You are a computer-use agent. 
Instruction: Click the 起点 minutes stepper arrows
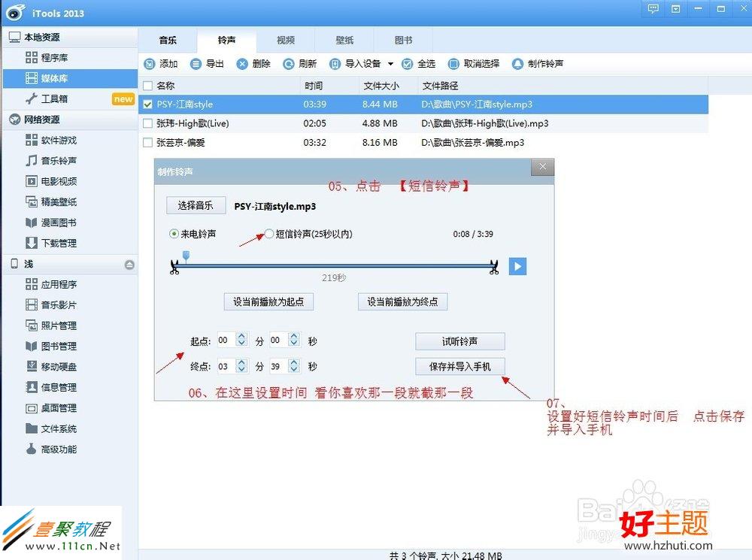(x=241, y=340)
